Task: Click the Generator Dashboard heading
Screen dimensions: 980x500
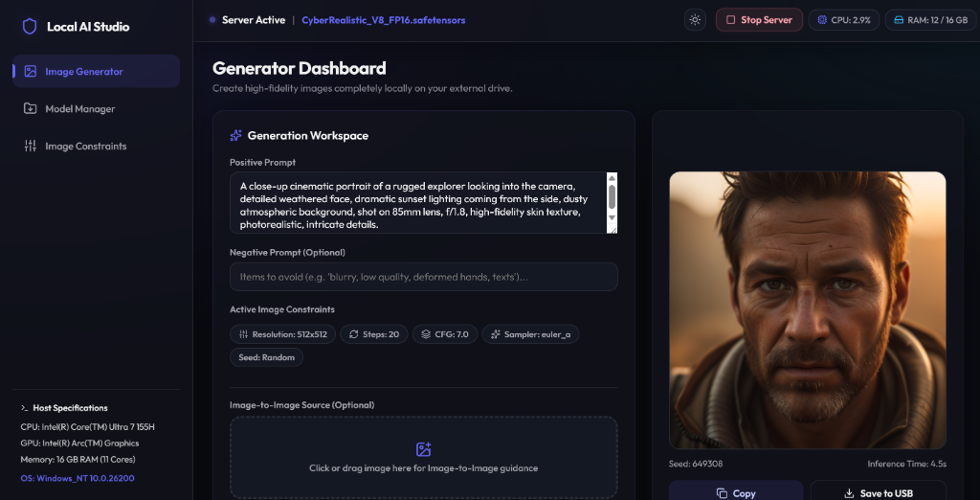Action: tap(300, 68)
